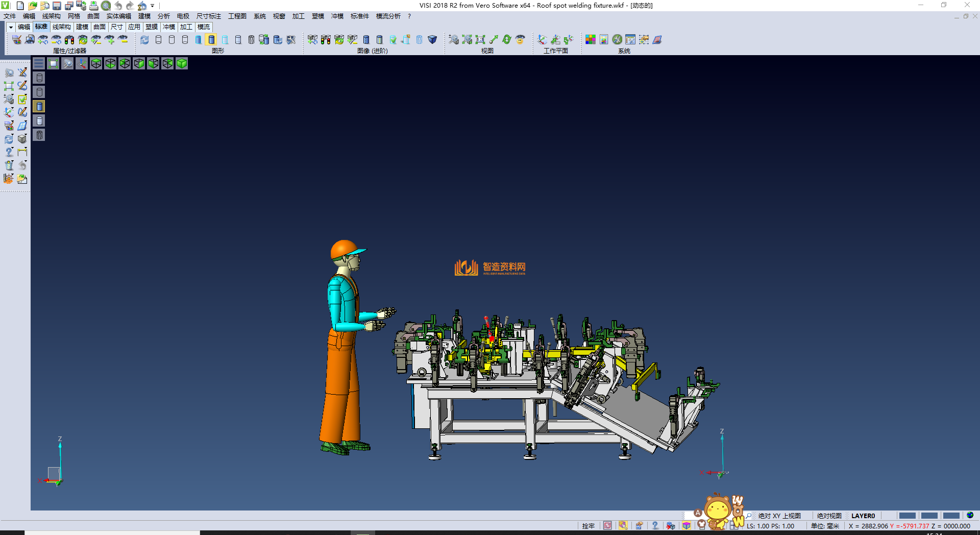The width and height of the screenshot is (980, 535).
Task: Click the 绝对视图 status bar button
Action: [829, 516]
